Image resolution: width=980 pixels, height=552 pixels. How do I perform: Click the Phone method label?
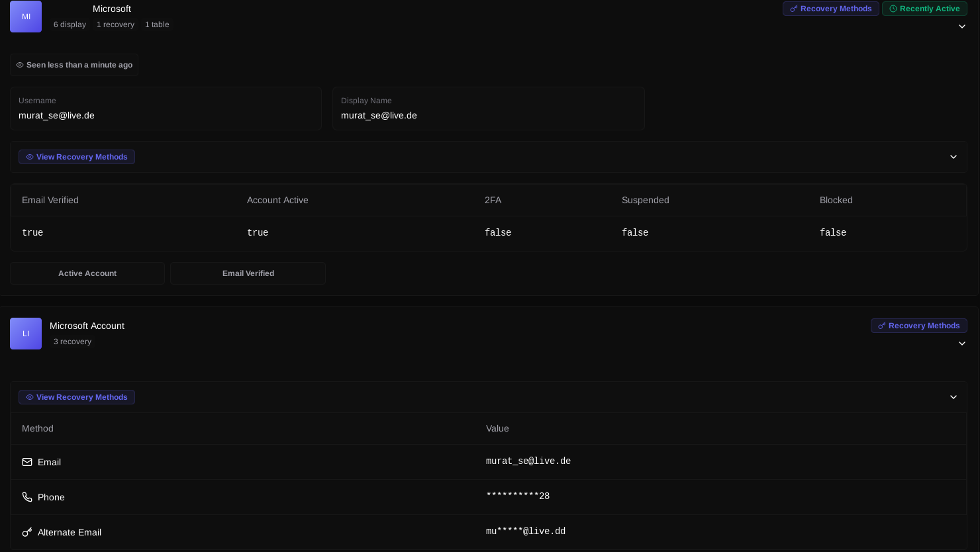click(51, 497)
